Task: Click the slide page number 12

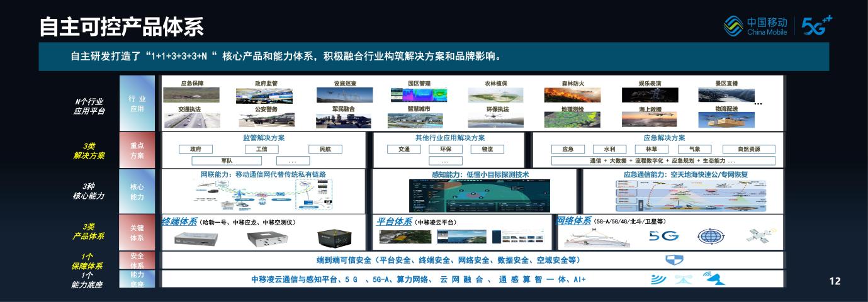Action: [x=835, y=281]
